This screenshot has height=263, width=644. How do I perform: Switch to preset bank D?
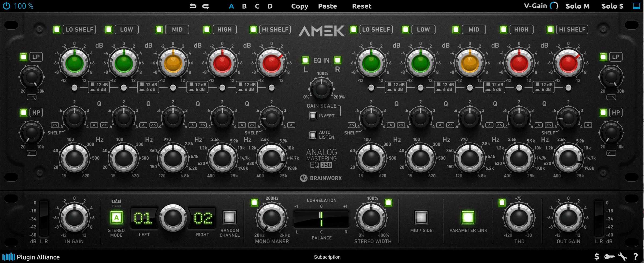[270, 6]
